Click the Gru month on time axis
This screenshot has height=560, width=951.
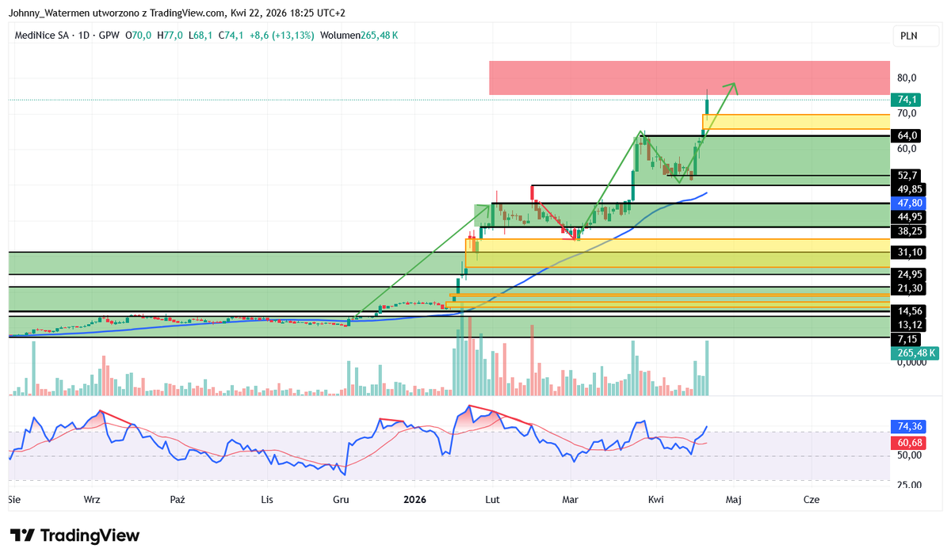coord(341,500)
